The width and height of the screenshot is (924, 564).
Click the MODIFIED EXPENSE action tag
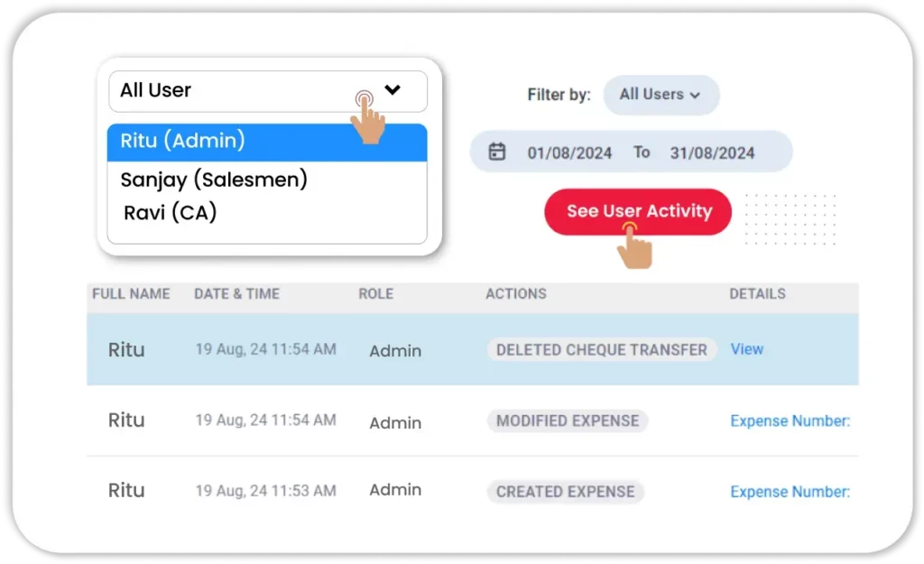coord(567,421)
